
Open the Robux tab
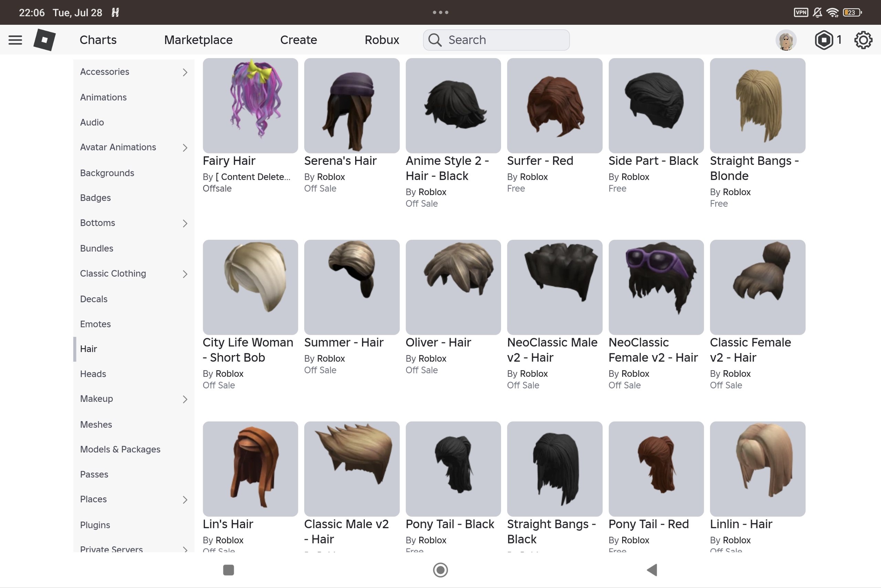tap(382, 40)
